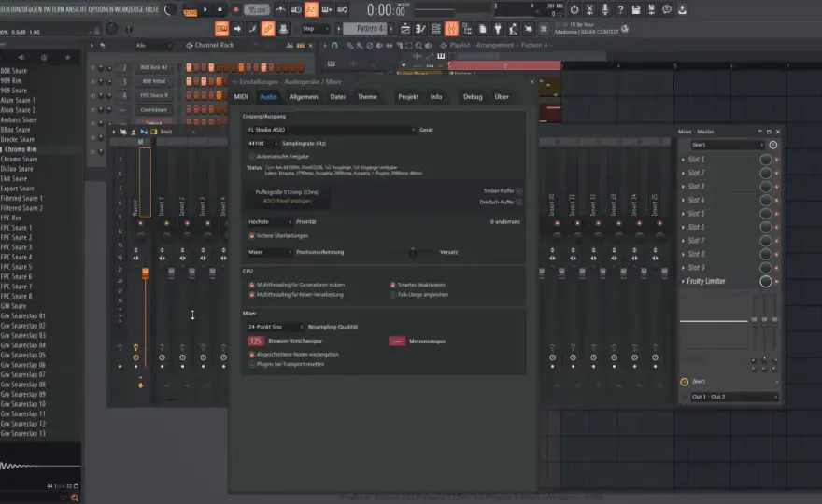This screenshot has width=822, height=504.
Task: Click the shopping cart icon in toolbar
Action: click(544, 29)
